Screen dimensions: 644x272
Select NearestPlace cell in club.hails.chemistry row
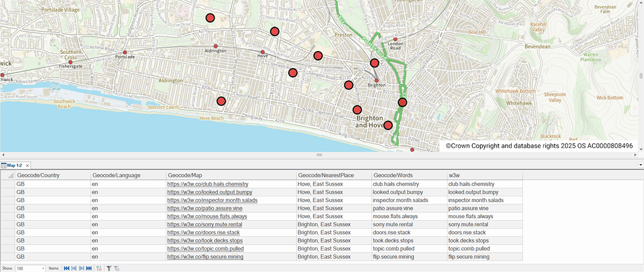pyautogui.click(x=333, y=184)
